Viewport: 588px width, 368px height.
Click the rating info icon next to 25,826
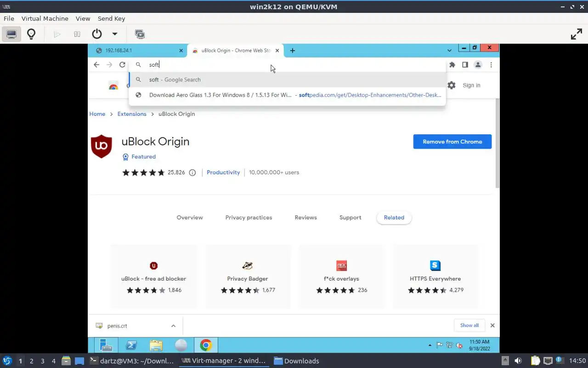[192, 172]
